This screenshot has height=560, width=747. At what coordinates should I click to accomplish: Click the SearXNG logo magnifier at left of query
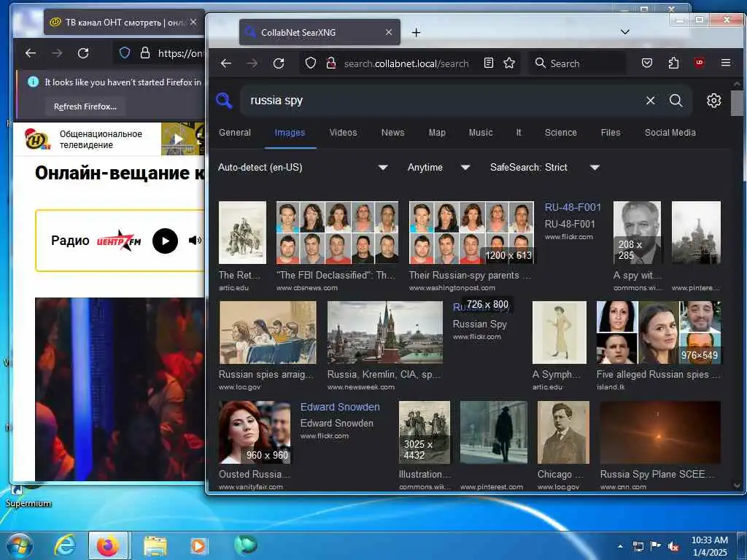point(224,101)
